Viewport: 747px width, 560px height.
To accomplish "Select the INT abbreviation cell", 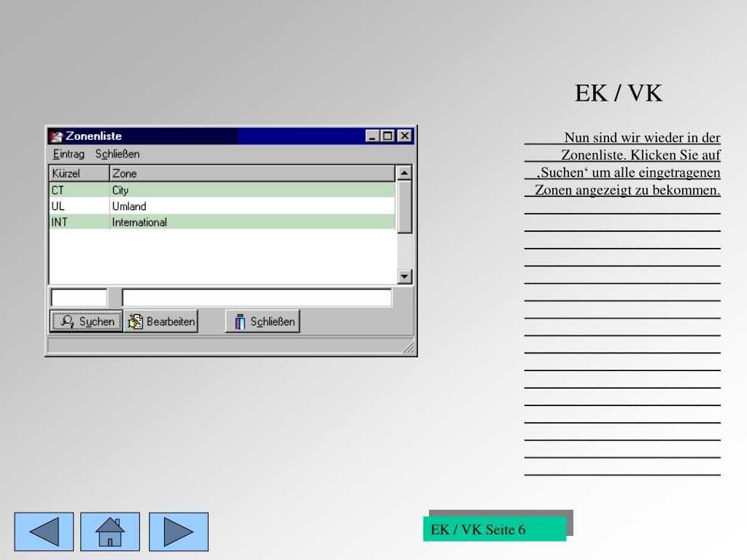I will tap(79, 222).
